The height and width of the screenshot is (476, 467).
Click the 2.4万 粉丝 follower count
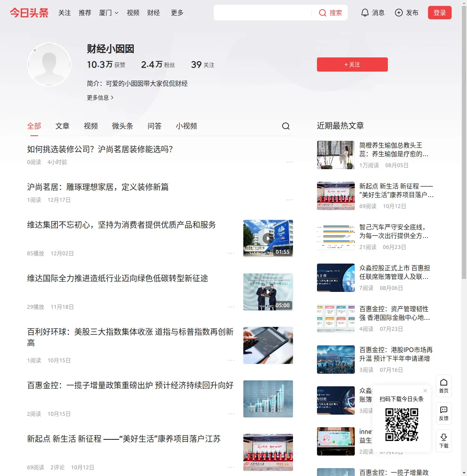[158, 65]
